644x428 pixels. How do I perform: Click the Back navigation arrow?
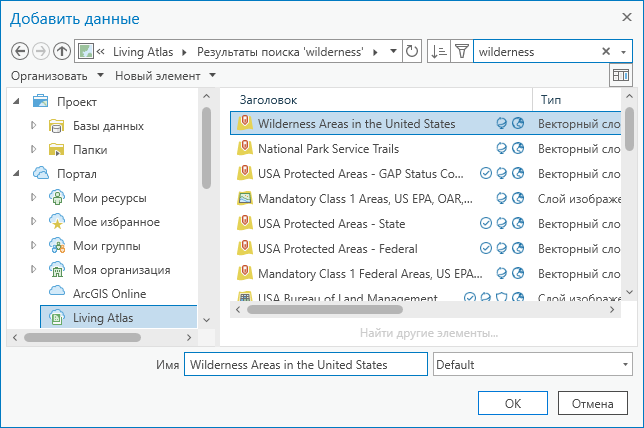point(20,51)
